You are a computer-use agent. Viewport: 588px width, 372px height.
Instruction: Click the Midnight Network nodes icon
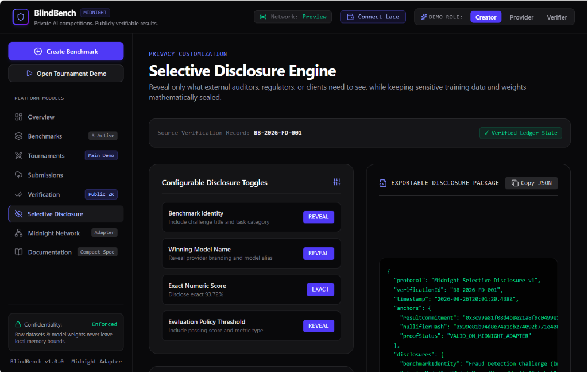click(18, 233)
